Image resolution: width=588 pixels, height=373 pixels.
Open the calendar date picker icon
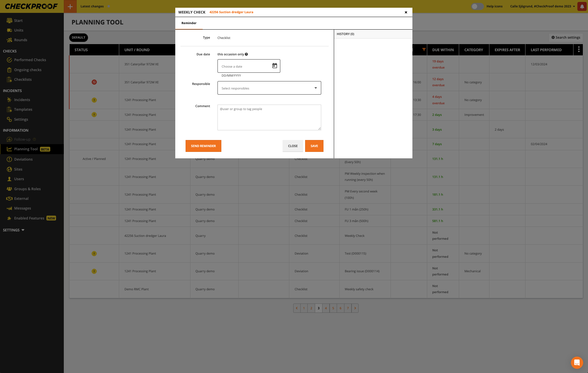click(275, 66)
